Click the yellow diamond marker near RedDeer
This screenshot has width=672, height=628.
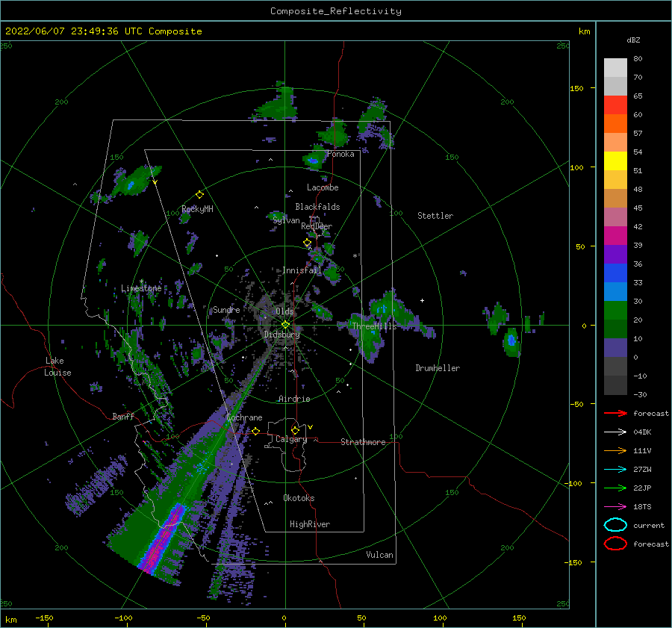click(307, 243)
